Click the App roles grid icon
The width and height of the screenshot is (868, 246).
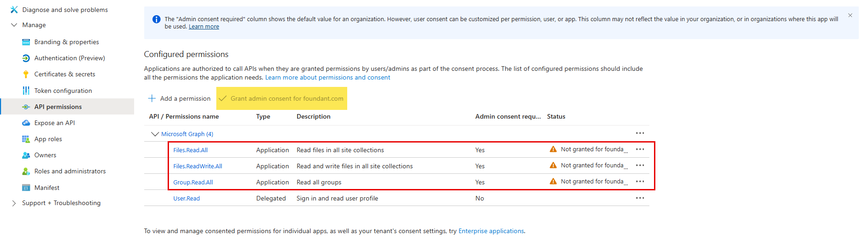[26, 139]
